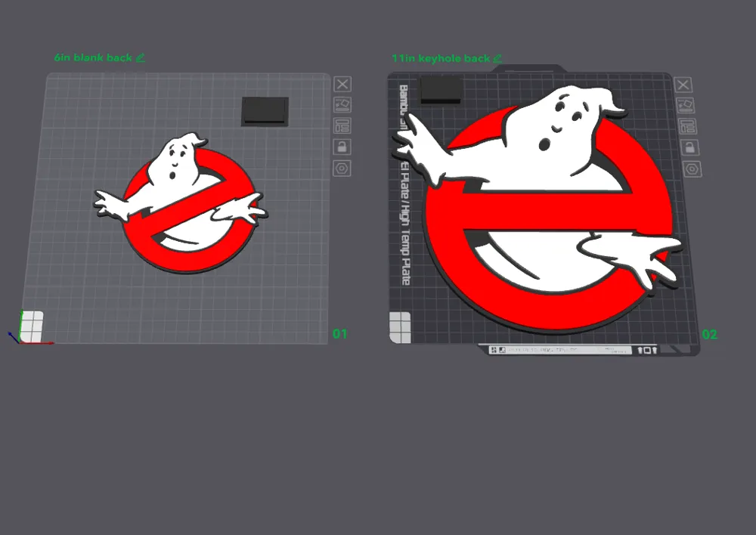
Task: Click the '6in blank back' plate label
Action: [x=93, y=57]
